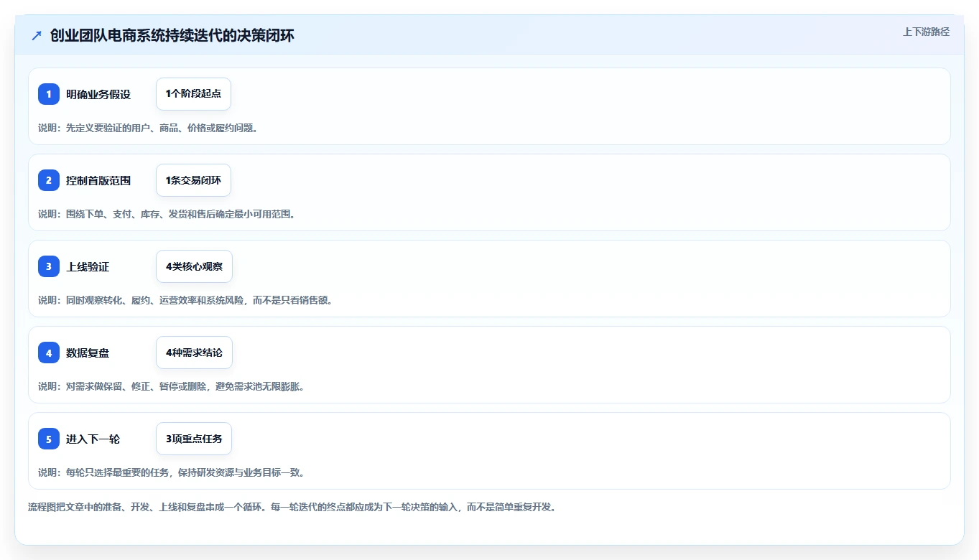Click the title 创业团队电商系统持续迭代的决策闭环
This screenshot has height=560, width=979.
coord(172,36)
